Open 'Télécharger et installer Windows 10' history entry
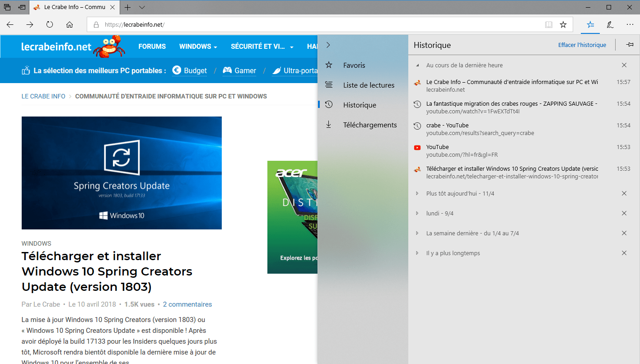 click(524, 173)
